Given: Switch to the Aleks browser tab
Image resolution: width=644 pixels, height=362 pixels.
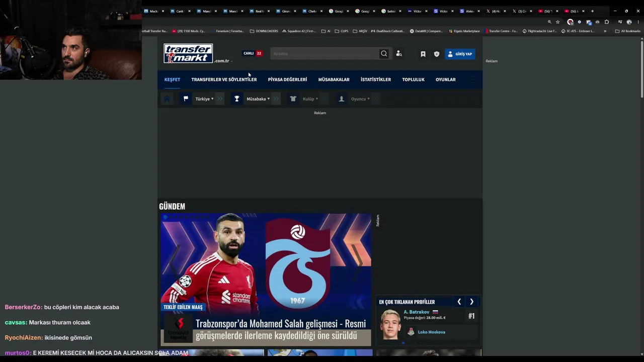Looking at the screenshot, I should click(469, 11).
